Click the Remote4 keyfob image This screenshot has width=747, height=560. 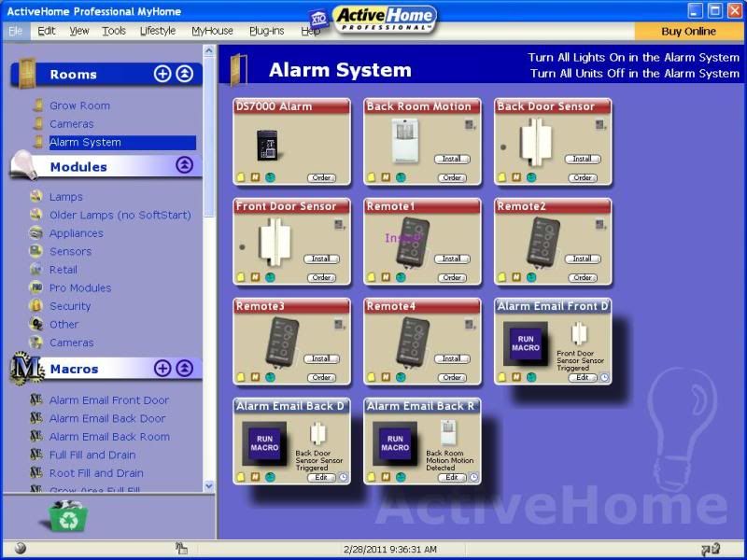click(x=413, y=343)
